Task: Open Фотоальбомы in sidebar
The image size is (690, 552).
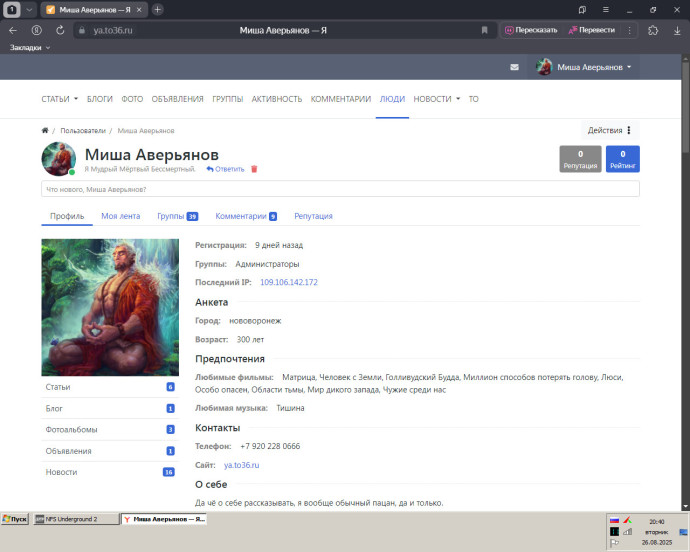Action: click(110, 430)
